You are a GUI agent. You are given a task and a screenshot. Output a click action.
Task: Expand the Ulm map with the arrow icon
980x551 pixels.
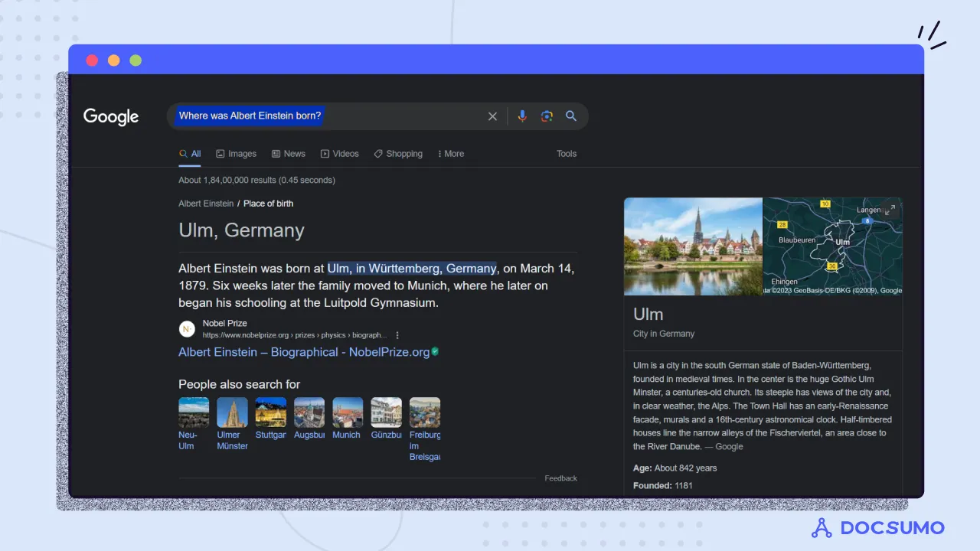pyautogui.click(x=890, y=210)
